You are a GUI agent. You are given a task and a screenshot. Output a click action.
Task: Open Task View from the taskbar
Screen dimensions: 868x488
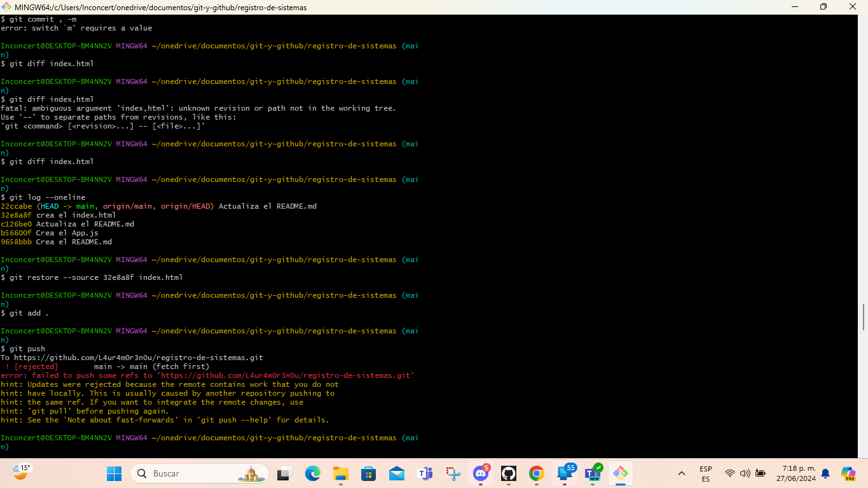[284, 473]
